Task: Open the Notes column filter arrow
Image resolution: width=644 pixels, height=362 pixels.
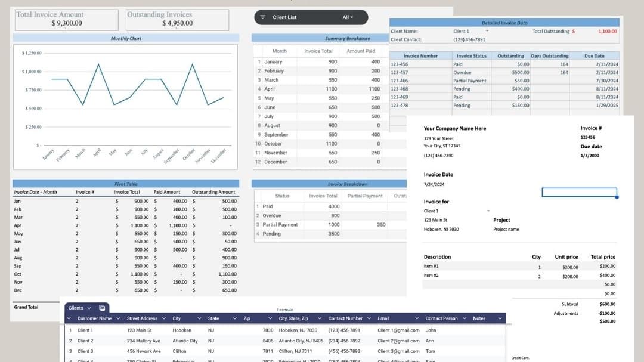Action: pos(500,318)
